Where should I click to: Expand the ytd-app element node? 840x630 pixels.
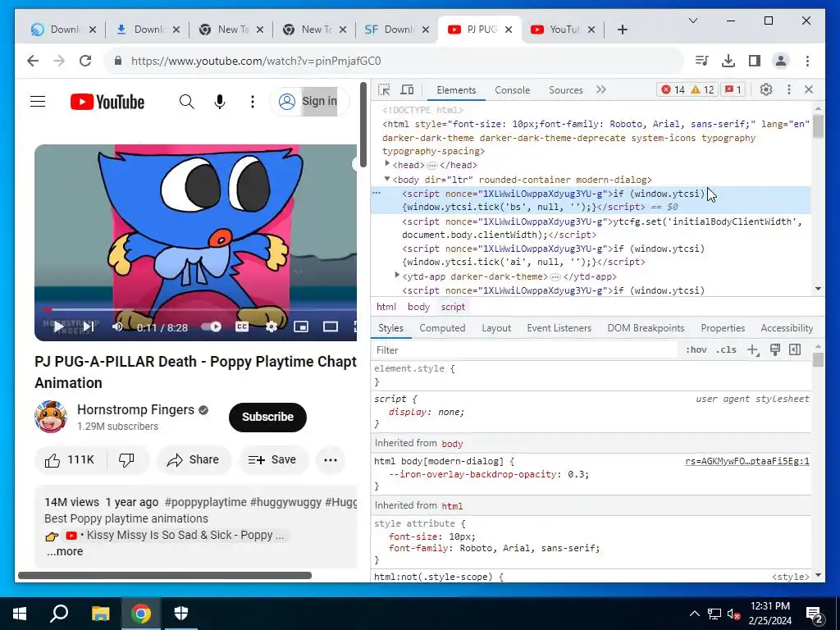click(397, 276)
